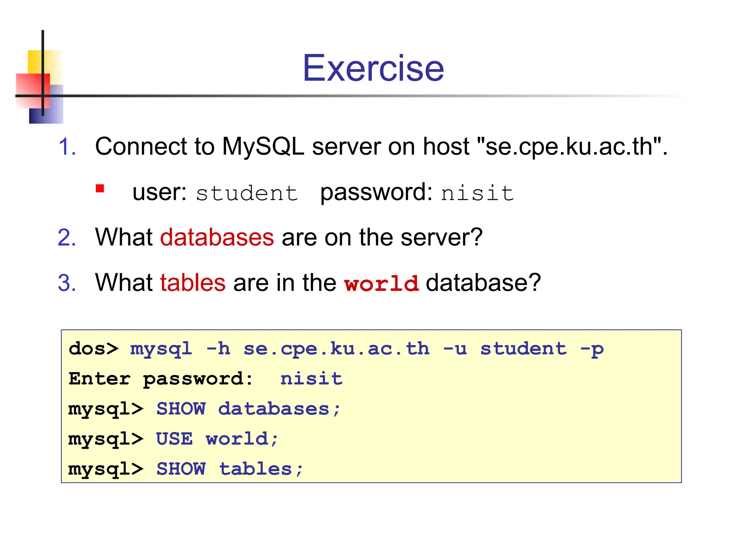Click the red word tables
Viewport: 747px width, 560px height.
[193, 283]
